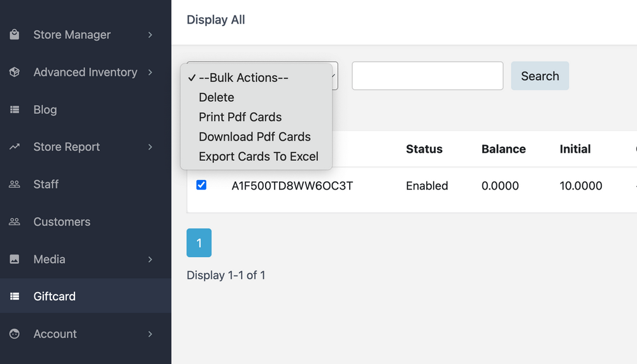Image resolution: width=637 pixels, height=364 pixels.
Task: Expand the Media submenu chevron
Action: coord(150,260)
